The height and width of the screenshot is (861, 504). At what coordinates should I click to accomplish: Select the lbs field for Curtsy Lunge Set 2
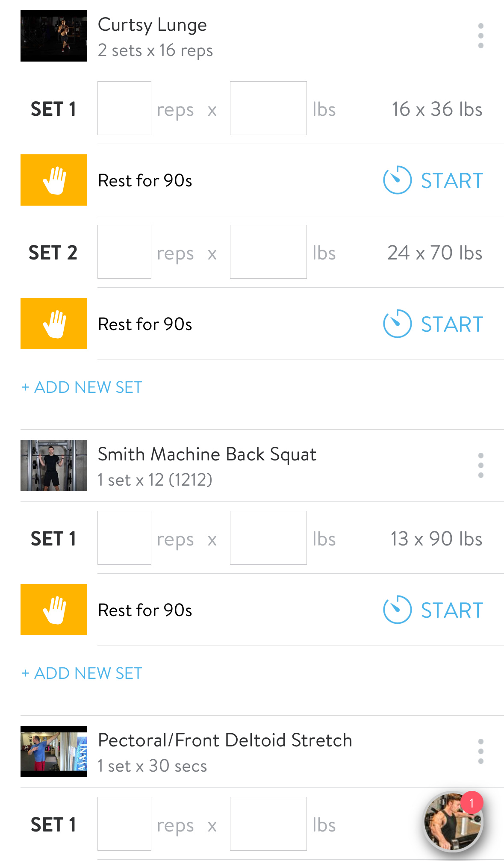tap(268, 252)
